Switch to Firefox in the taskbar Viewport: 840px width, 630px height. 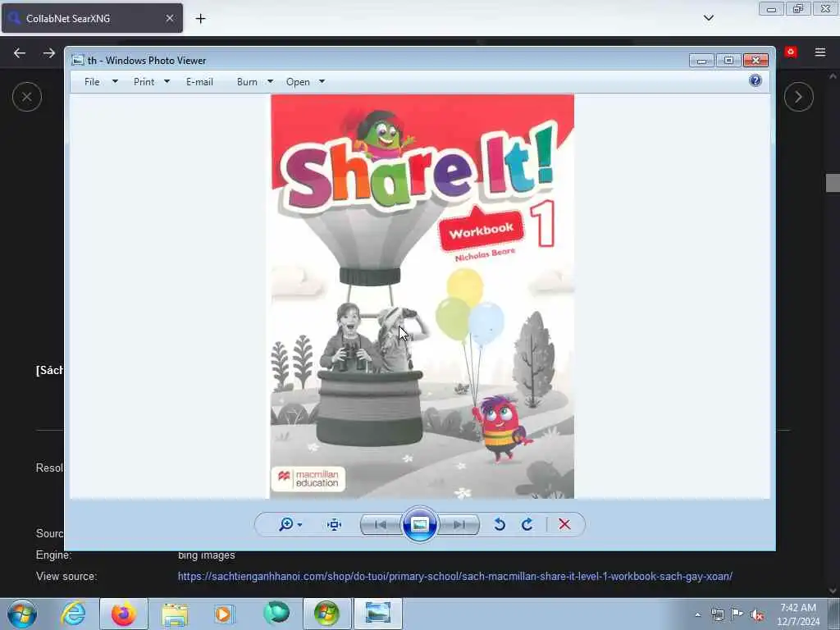pyautogui.click(x=124, y=614)
